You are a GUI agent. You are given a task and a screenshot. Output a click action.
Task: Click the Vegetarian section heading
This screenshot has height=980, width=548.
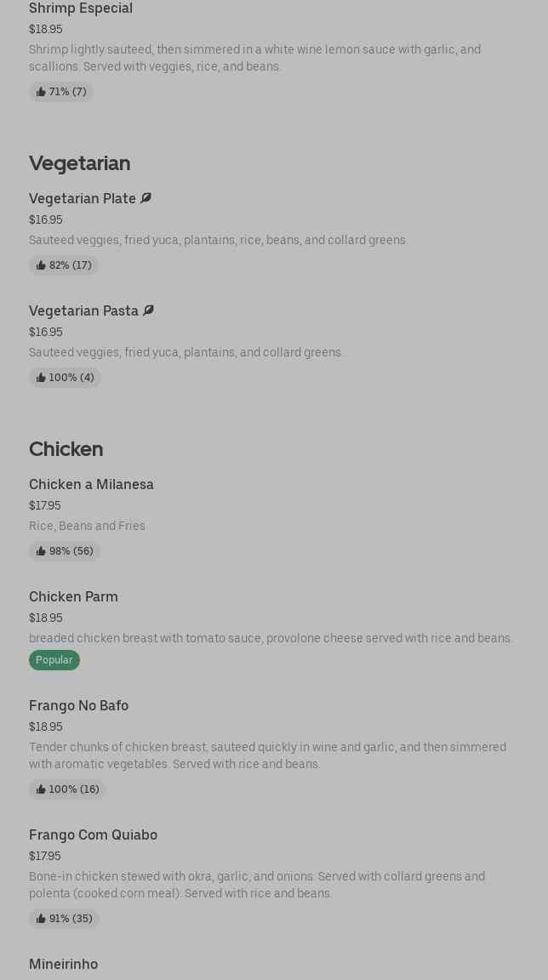pyautogui.click(x=79, y=162)
